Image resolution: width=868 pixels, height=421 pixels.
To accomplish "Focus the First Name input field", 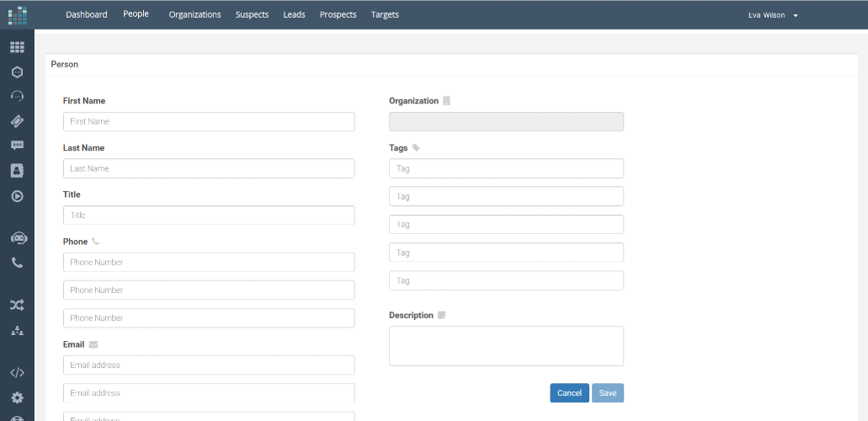I will point(209,121).
